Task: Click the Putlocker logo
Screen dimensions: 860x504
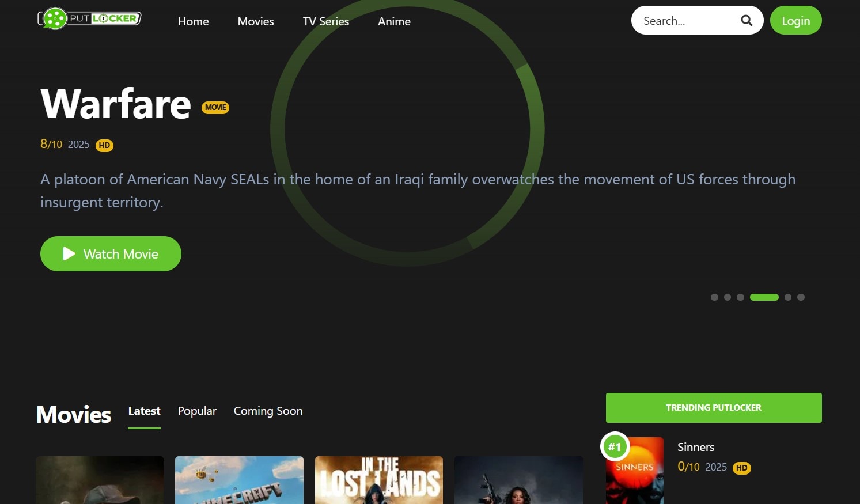Action: (x=89, y=18)
